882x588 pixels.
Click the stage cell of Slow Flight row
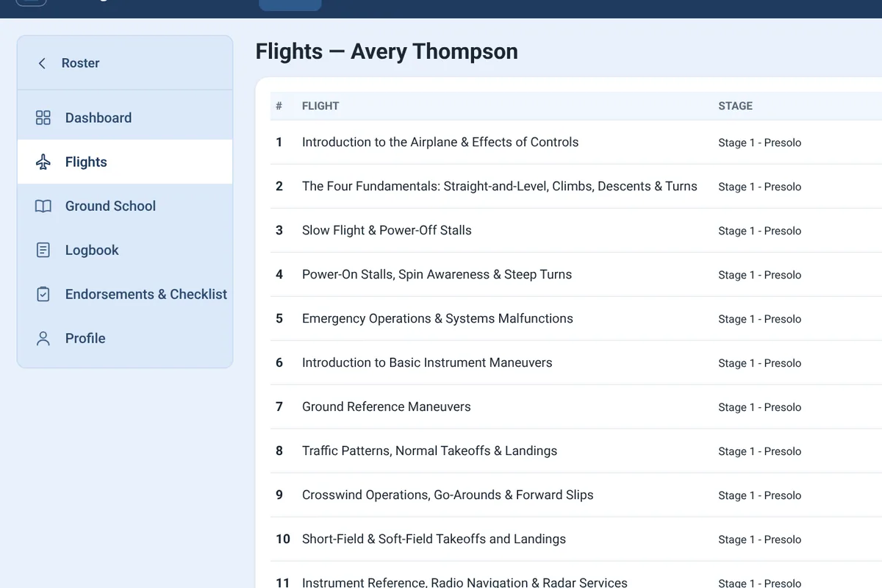click(x=759, y=231)
